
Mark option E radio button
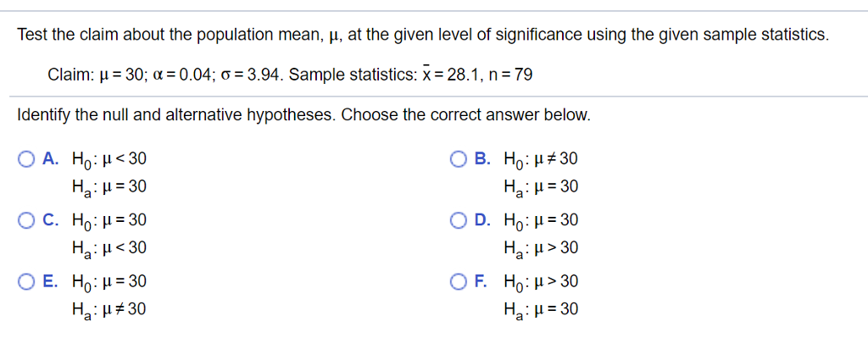(x=26, y=282)
